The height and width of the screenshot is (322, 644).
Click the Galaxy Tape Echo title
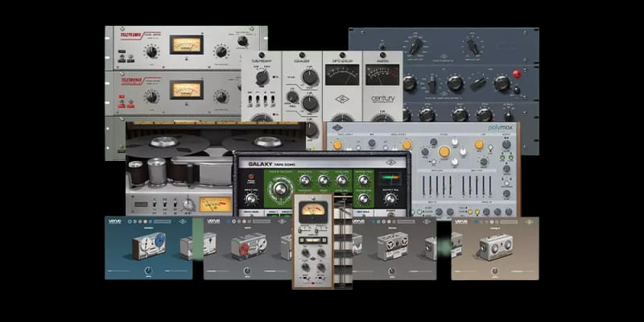(271, 164)
